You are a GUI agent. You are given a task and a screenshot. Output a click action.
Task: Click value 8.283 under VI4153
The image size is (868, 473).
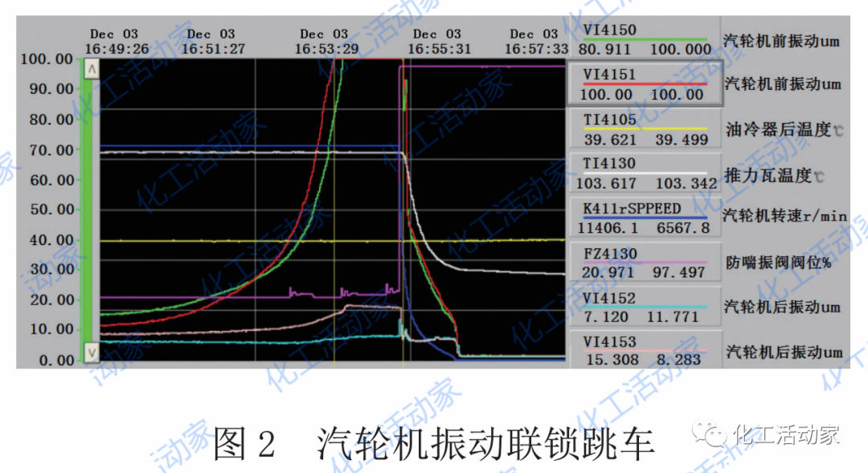pyautogui.click(x=678, y=360)
